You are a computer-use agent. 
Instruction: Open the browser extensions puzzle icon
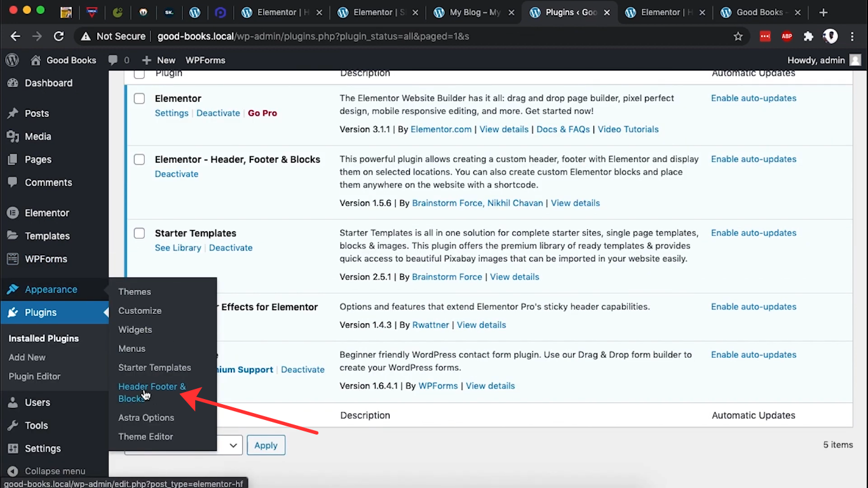(808, 36)
